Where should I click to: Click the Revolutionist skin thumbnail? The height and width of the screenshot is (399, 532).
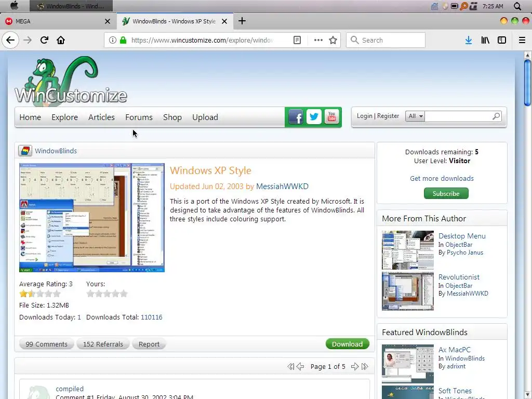[x=407, y=291]
